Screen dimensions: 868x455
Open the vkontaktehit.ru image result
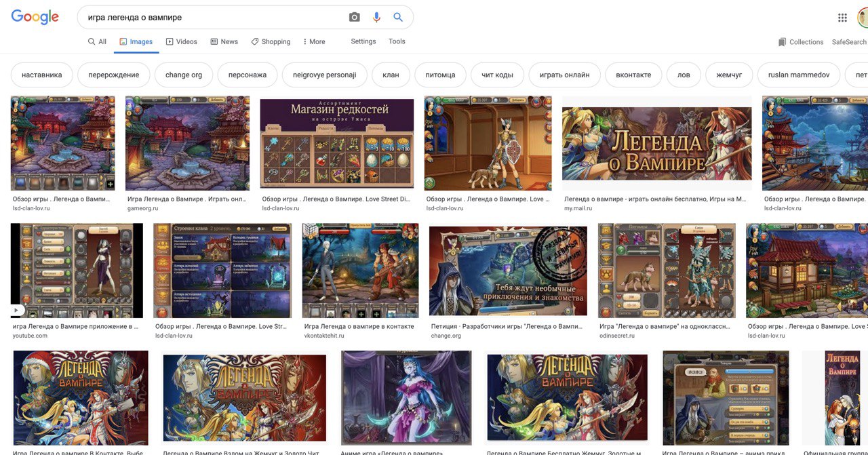point(360,271)
